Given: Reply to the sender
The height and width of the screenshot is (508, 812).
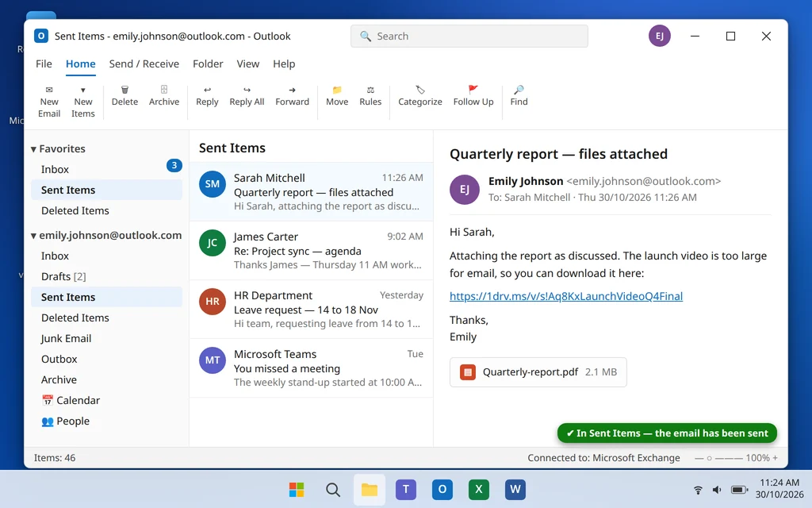Looking at the screenshot, I should point(207,96).
